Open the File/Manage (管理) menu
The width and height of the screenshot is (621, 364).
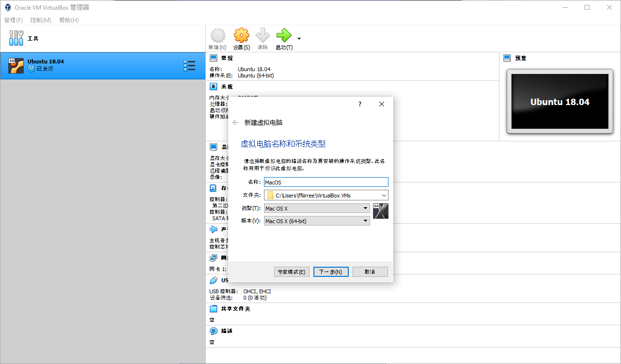(13, 20)
